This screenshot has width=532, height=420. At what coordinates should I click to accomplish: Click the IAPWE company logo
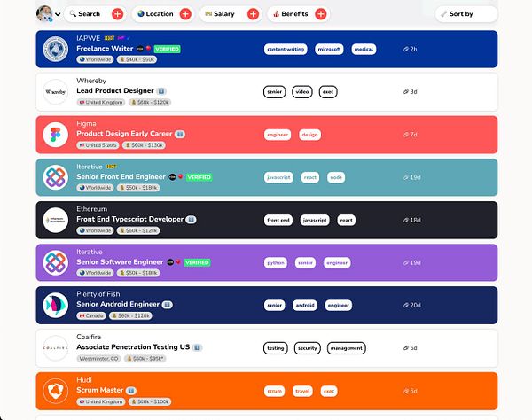(56, 49)
